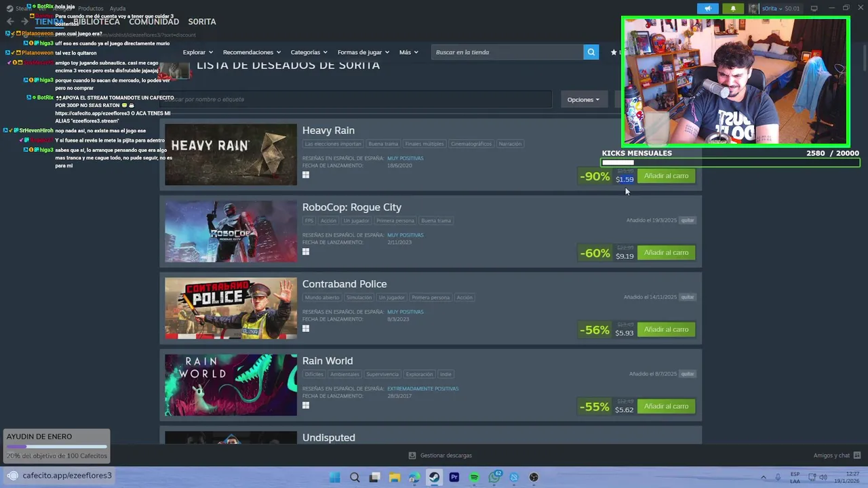Click Heavy Rain's Finales múltiples tag
868x488 pixels.
click(x=425, y=144)
